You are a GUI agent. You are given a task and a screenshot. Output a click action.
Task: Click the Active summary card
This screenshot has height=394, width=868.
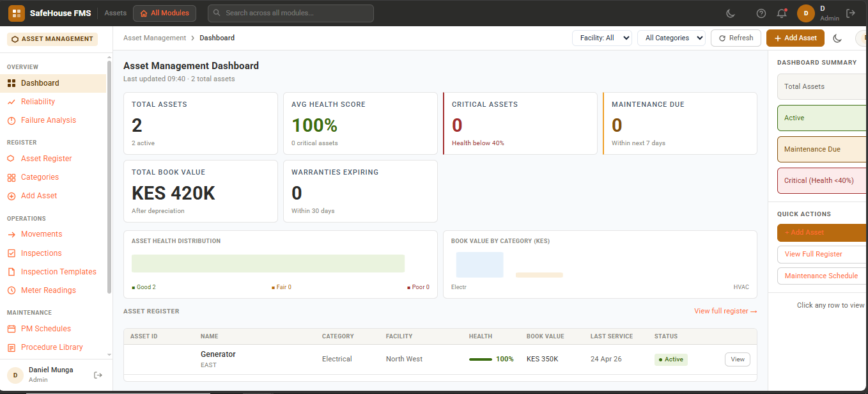[822, 118]
